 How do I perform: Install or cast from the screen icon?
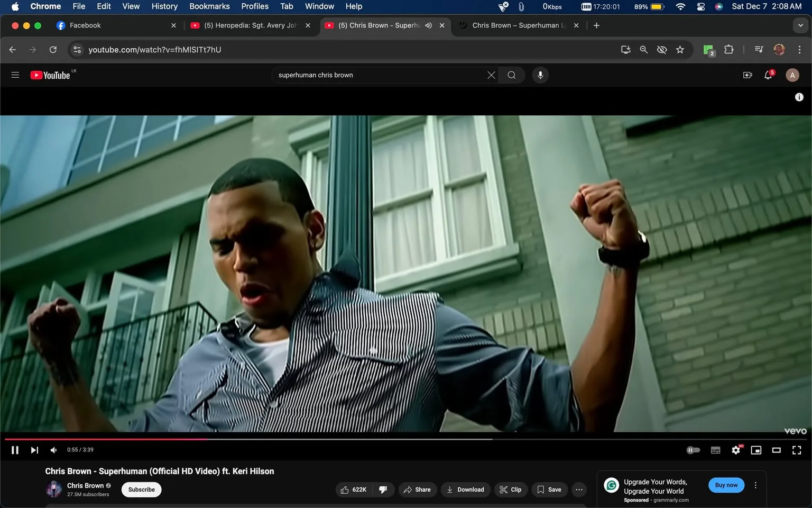[x=626, y=50]
